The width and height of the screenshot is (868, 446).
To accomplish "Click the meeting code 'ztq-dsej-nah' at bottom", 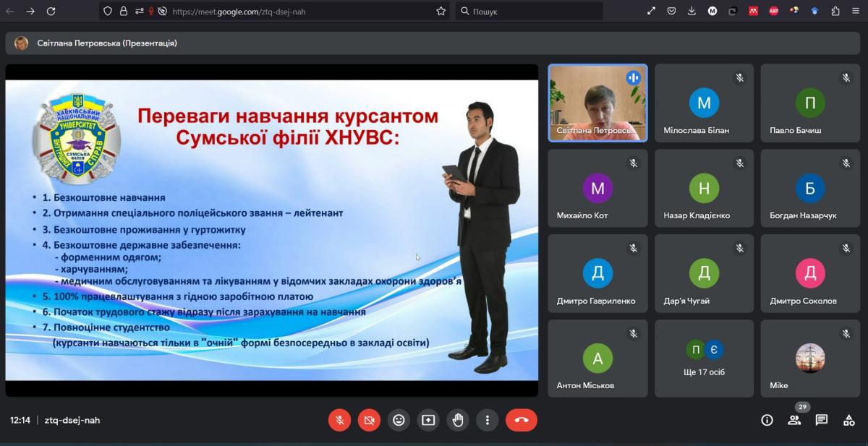I will tap(72, 420).
